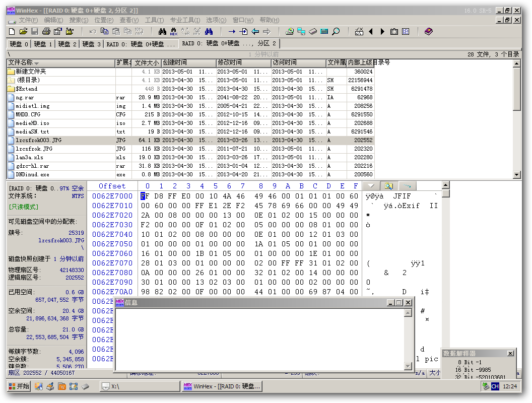Open the 专业工具(I) menu
Image resolution: width=532 pixels, height=403 pixels.
pyautogui.click(x=185, y=20)
